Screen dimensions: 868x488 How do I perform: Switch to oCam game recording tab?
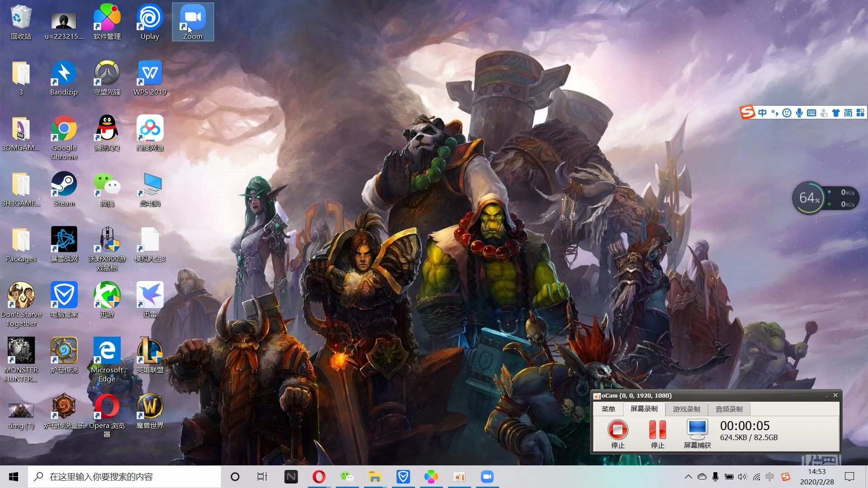point(686,409)
